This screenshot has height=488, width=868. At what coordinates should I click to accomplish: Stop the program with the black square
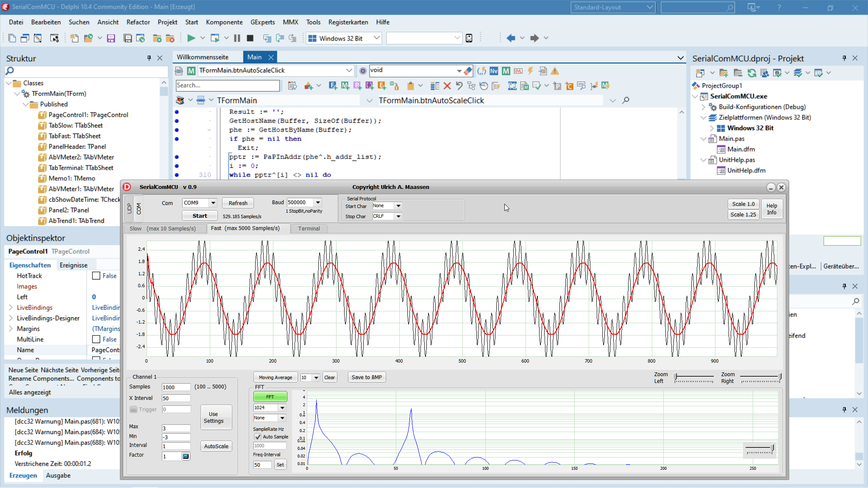click(250, 38)
